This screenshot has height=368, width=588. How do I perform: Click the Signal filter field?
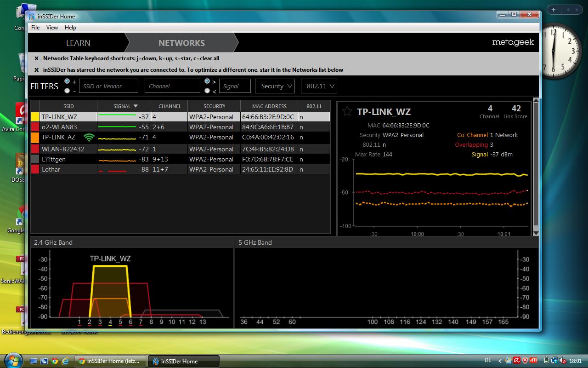point(235,86)
